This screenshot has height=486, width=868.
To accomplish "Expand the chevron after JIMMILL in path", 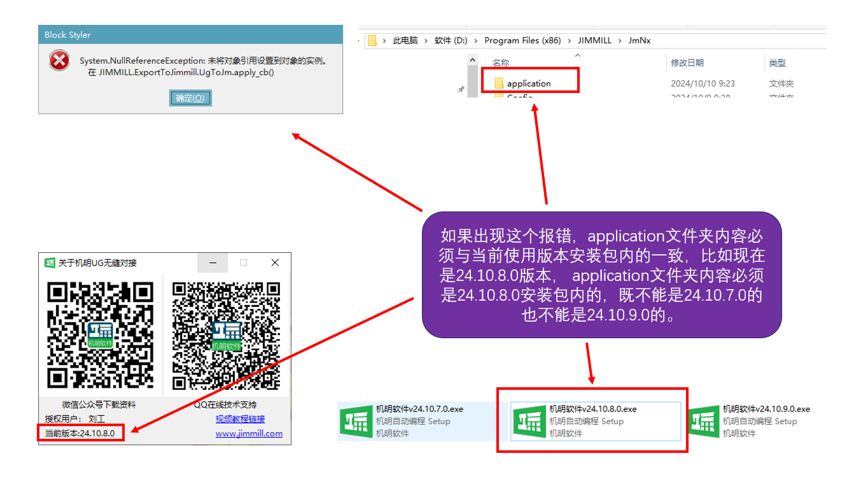I will coord(620,40).
